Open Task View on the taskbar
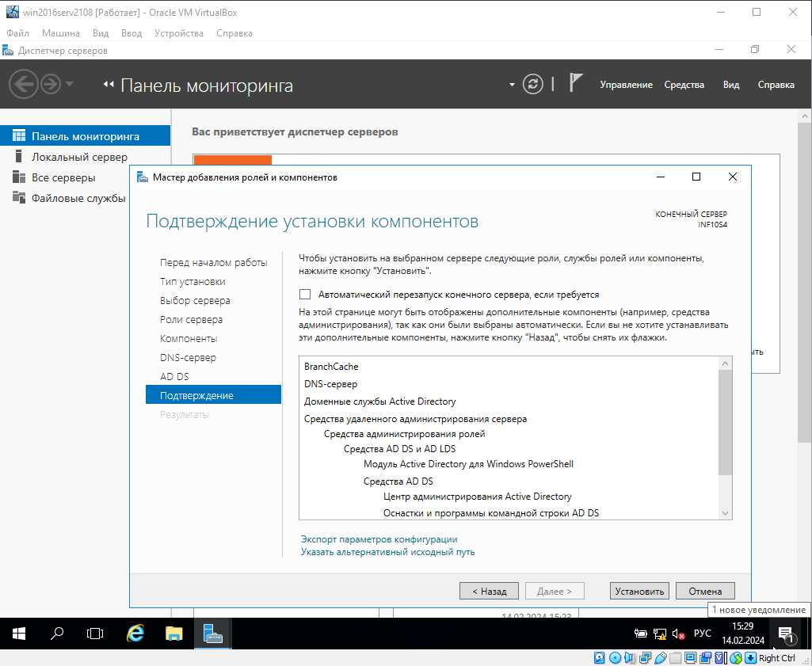812x666 pixels. coord(95,634)
